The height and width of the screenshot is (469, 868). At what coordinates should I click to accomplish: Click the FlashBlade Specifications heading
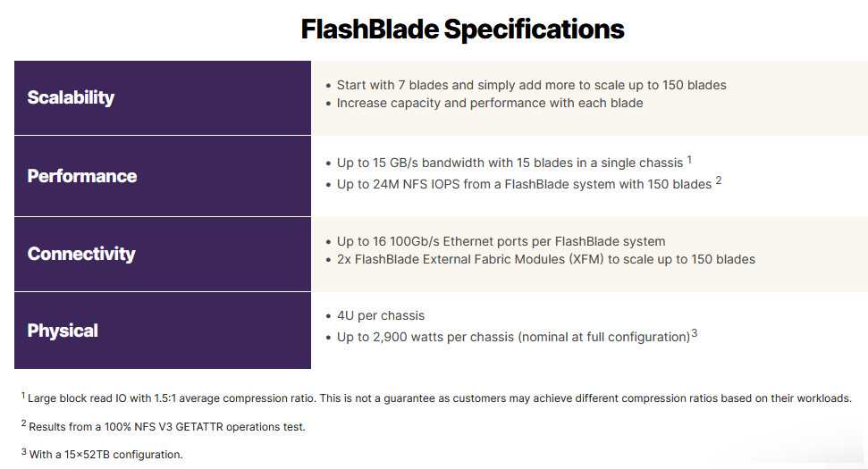pyautogui.click(x=462, y=29)
